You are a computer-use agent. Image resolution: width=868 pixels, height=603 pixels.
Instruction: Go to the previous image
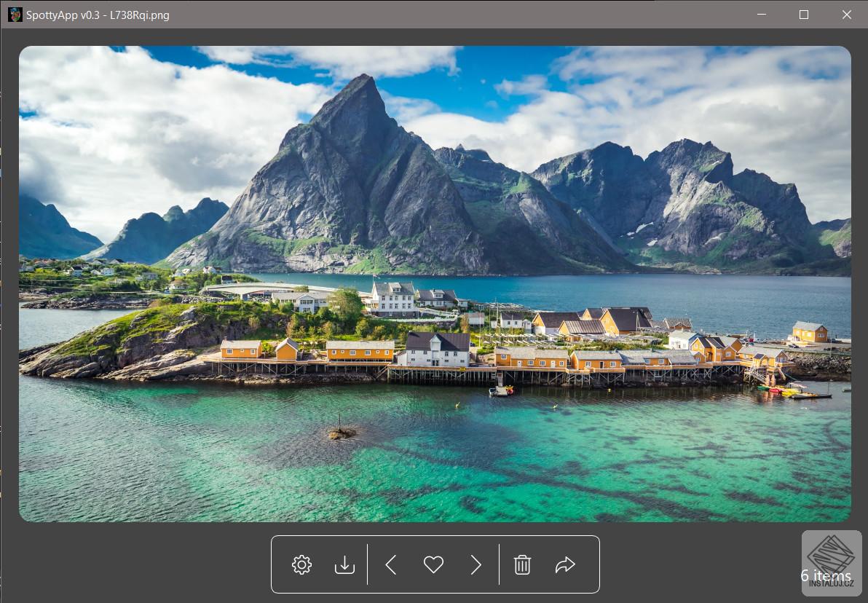(391, 565)
